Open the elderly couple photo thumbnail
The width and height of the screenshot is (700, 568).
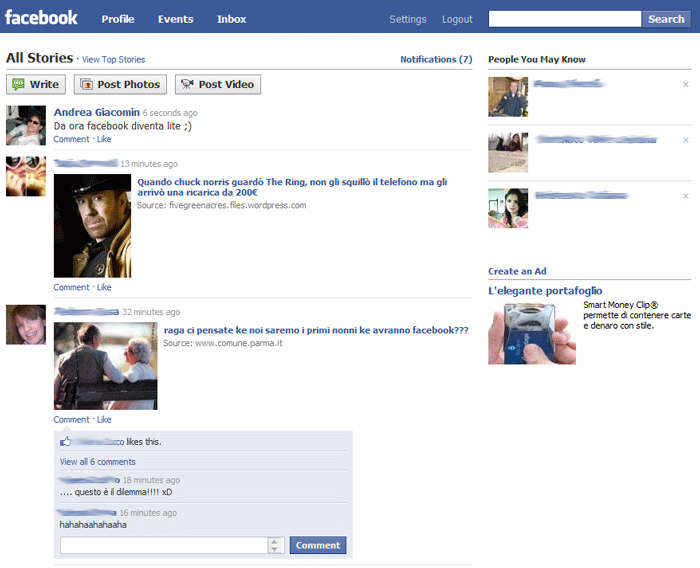coord(105,366)
